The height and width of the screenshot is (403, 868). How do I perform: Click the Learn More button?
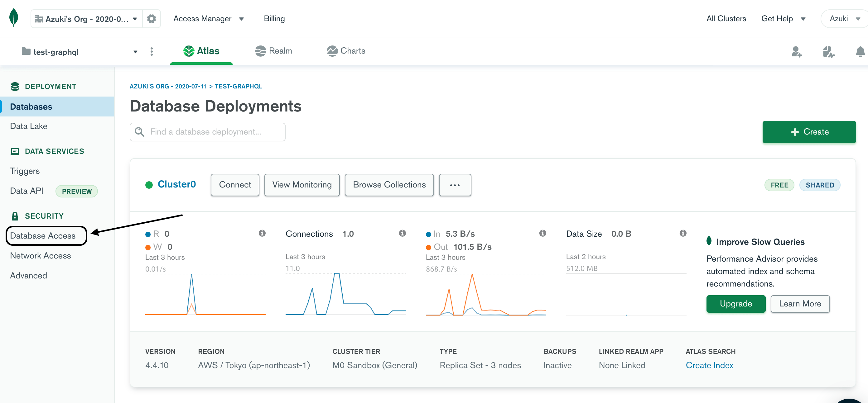coord(800,304)
